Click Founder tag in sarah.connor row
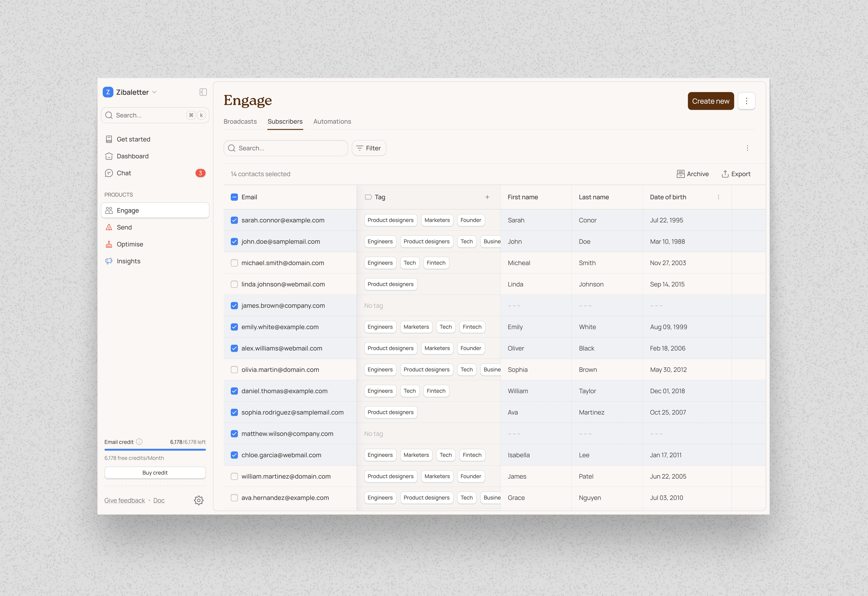The height and width of the screenshot is (596, 868). pyautogui.click(x=471, y=220)
